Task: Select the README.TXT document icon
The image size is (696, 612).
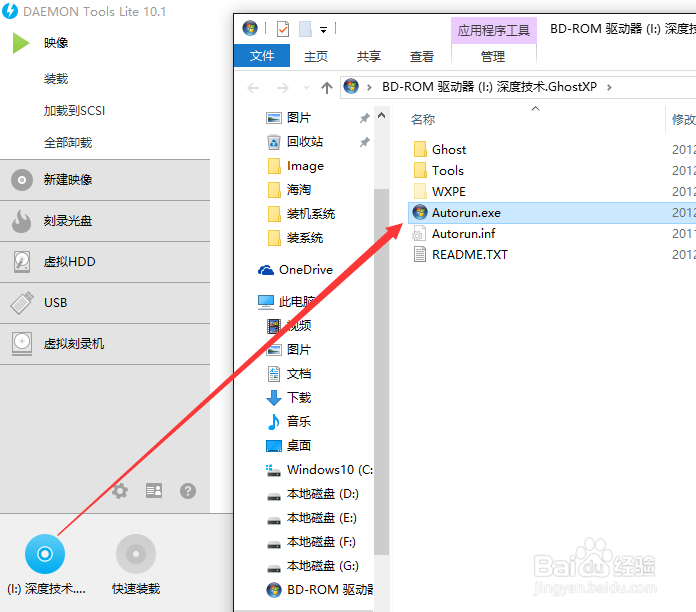Action: pos(419,254)
